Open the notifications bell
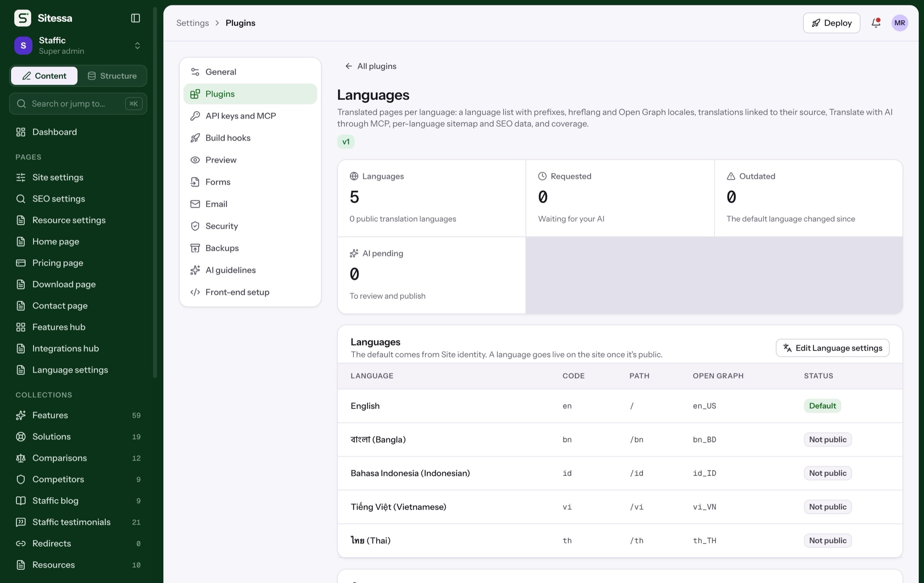 click(x=876, y=23)
